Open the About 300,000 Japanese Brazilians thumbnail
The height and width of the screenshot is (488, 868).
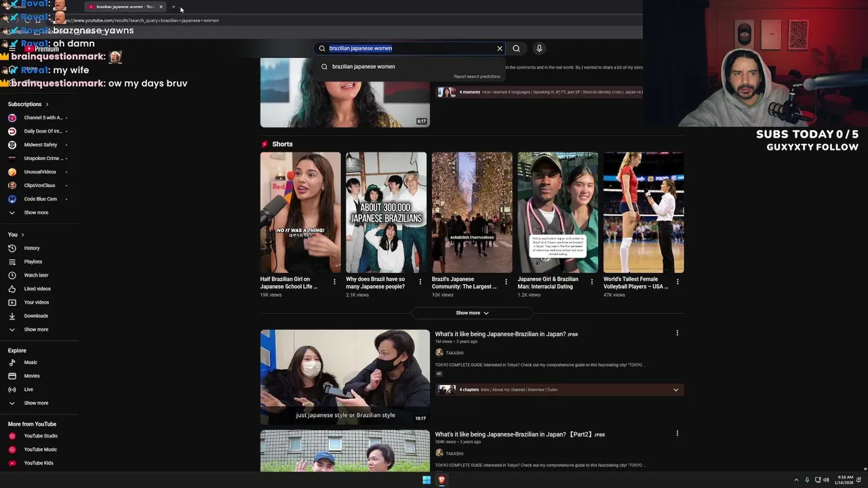387,212
